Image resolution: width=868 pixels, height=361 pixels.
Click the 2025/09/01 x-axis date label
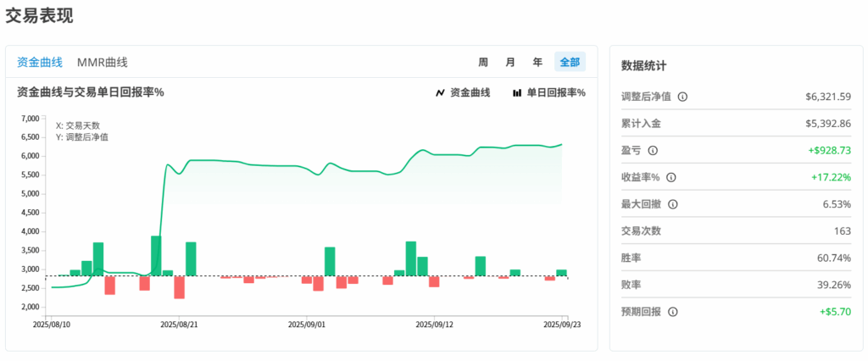307,324
